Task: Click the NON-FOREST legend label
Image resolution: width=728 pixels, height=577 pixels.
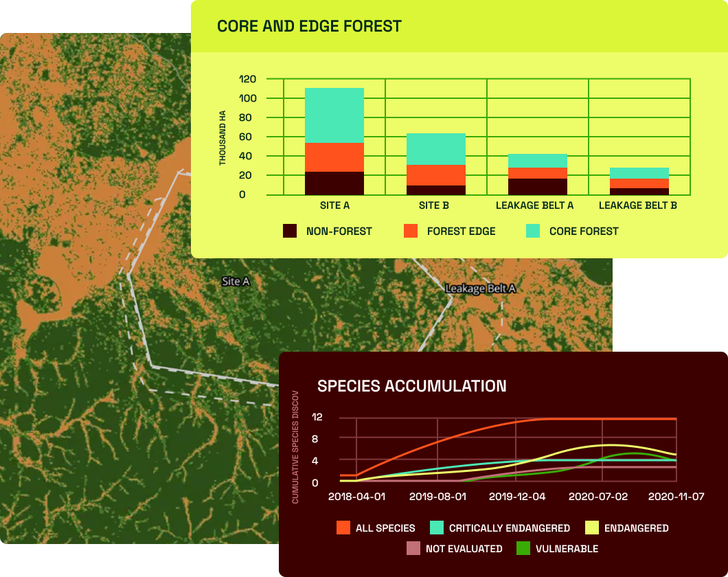Action: point(339,231)
